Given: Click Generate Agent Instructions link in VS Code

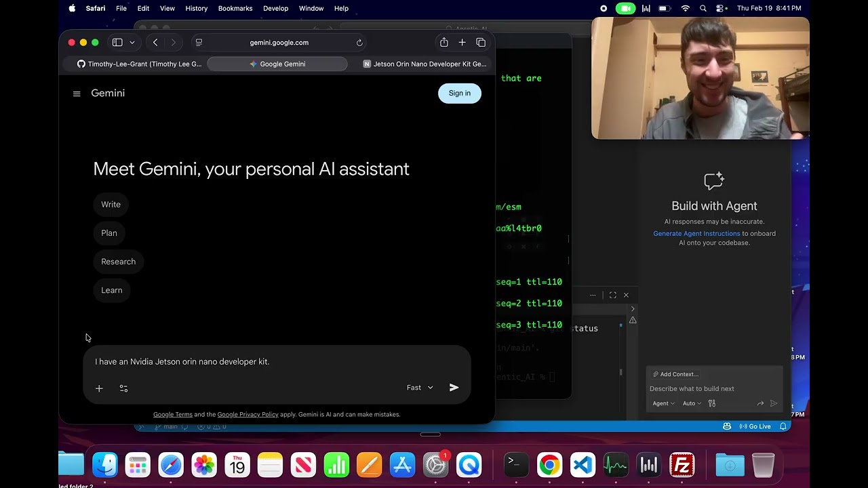Looking at the screenshot, I should tap(696, 233).
